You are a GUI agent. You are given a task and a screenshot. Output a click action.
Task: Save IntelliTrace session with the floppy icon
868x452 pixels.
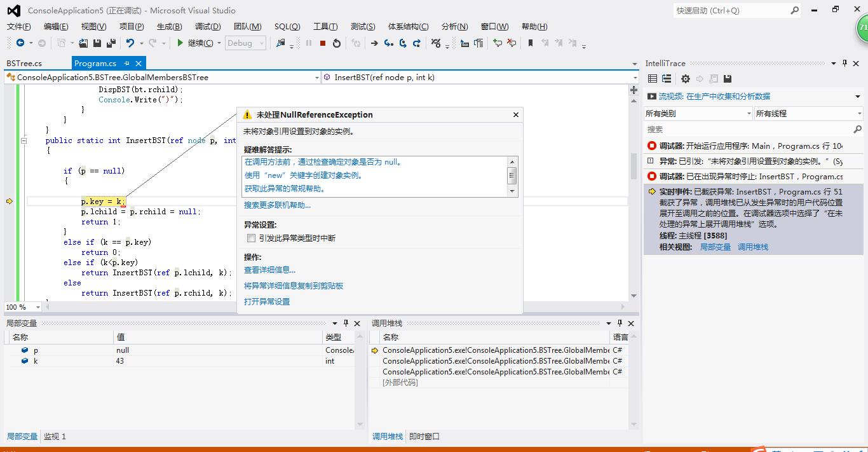(728, 79)
